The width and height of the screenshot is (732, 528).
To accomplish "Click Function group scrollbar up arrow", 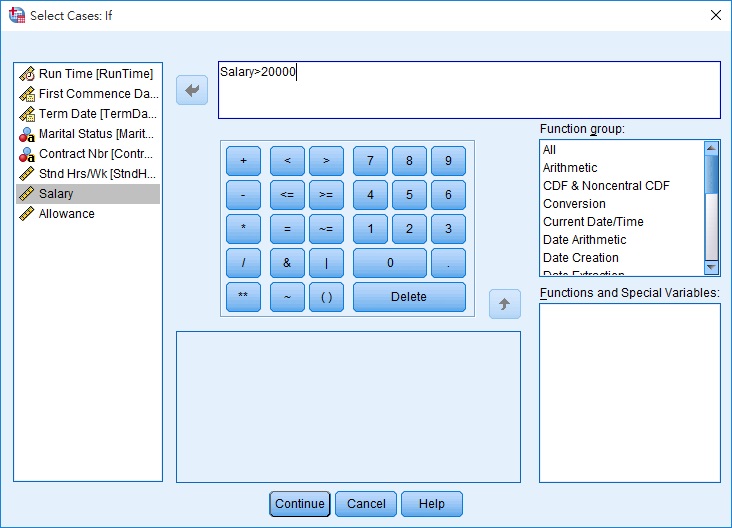I will pos(711,148).
